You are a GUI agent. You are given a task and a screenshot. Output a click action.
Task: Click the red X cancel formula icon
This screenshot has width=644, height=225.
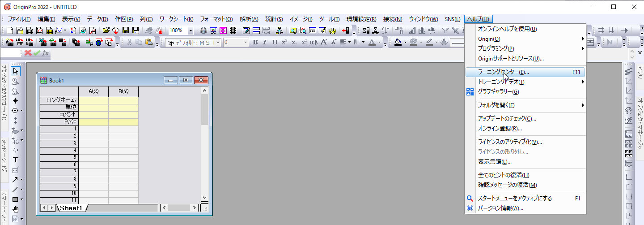point(28,53)
